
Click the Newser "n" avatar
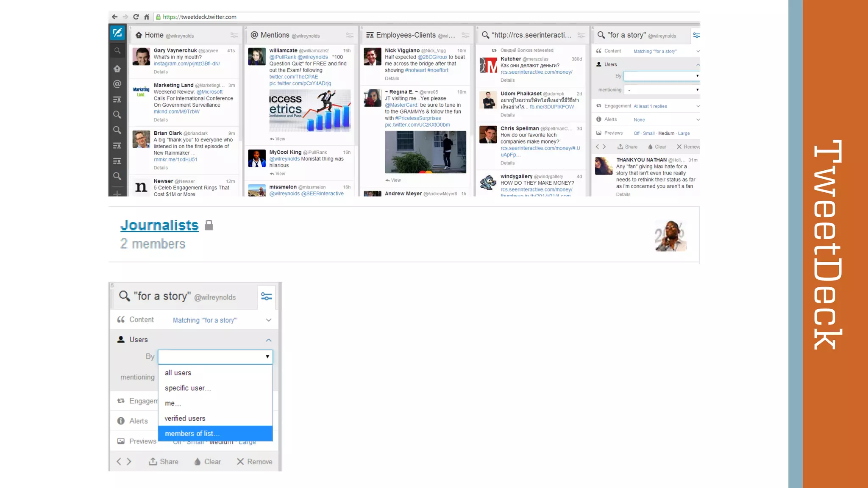(141, 187)
